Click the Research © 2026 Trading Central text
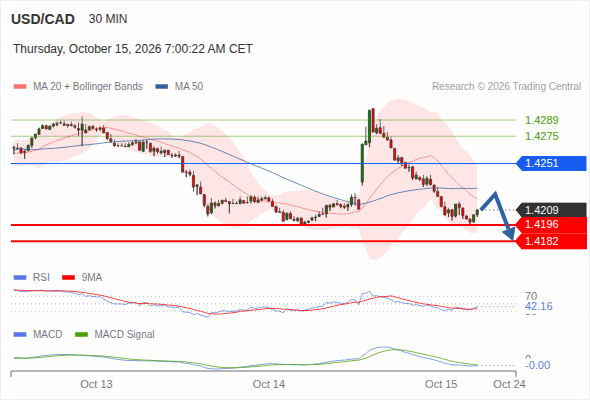The width and height of the screenshot is (590, 400). (506, 87)
